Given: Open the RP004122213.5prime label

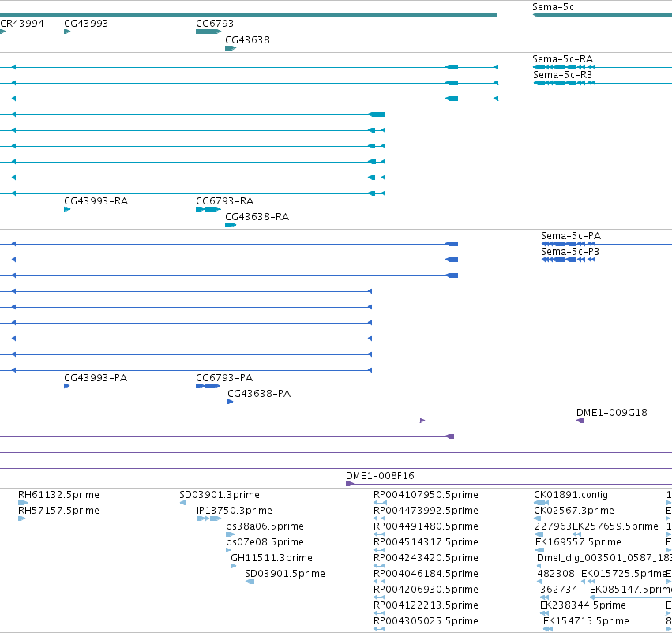Looking at the screenshot, I should tap(426, 605).
